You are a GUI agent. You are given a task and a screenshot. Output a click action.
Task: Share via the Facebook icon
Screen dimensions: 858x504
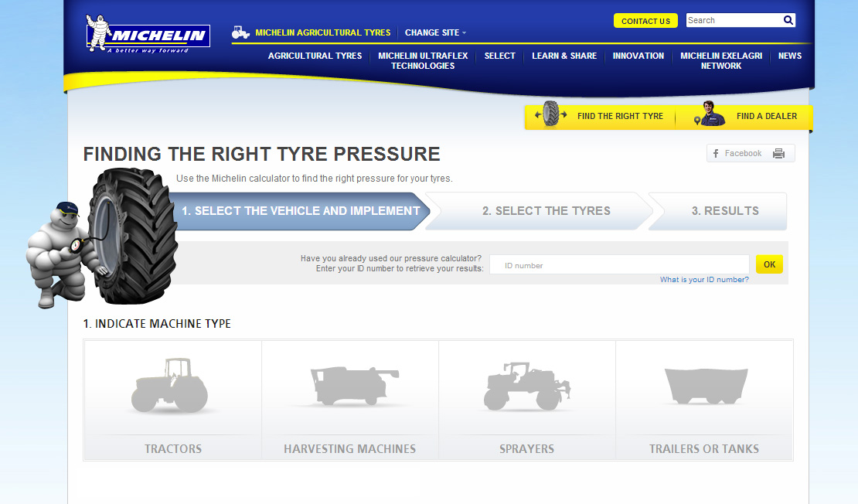point(716,153)
